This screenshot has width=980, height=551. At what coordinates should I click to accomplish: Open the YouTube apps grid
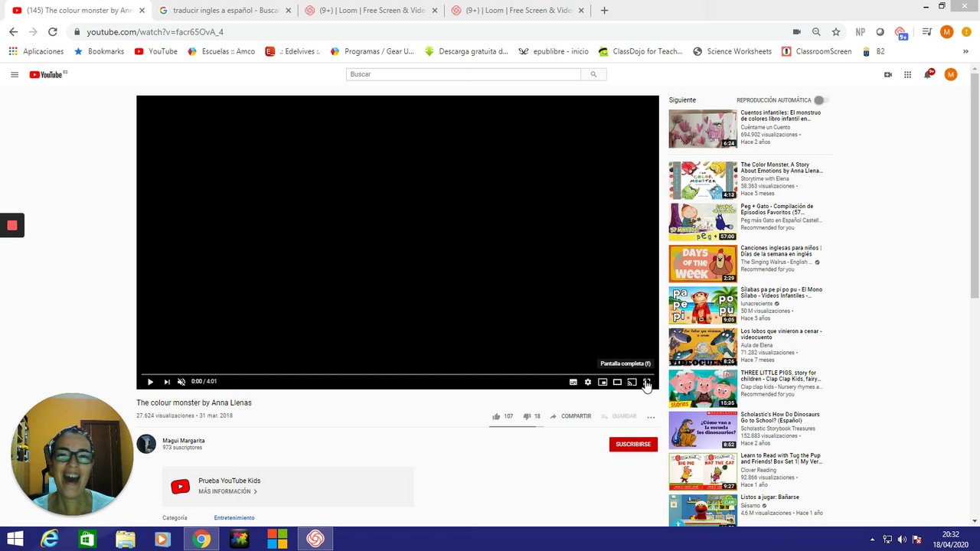click(x=907, y=74)
